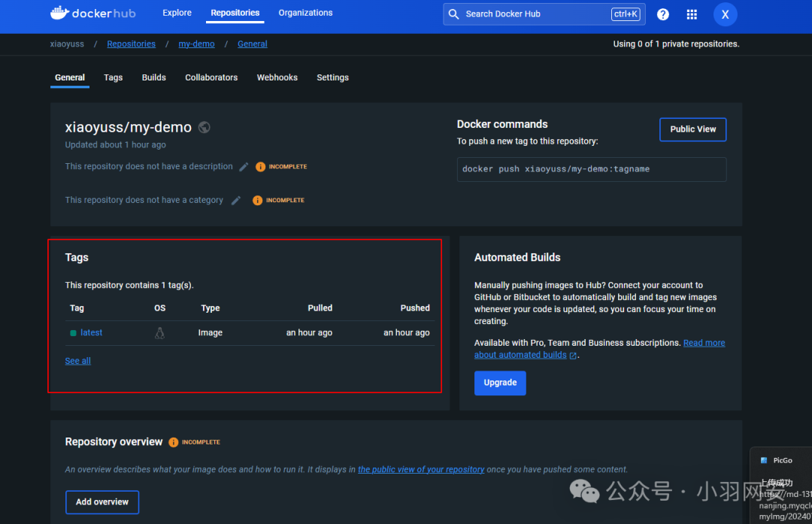Click the globe public visibility icon
This screenshot has height=524, width=812.
[204, 127]
